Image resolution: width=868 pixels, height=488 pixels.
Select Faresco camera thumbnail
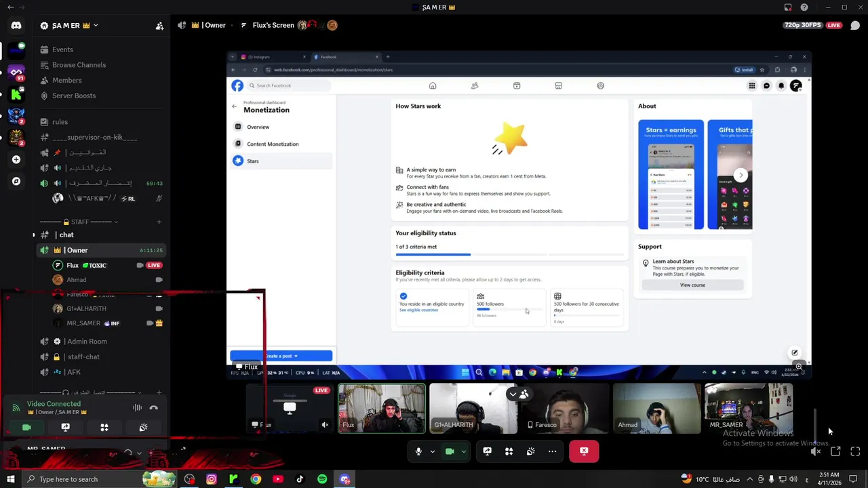[564, 408]
